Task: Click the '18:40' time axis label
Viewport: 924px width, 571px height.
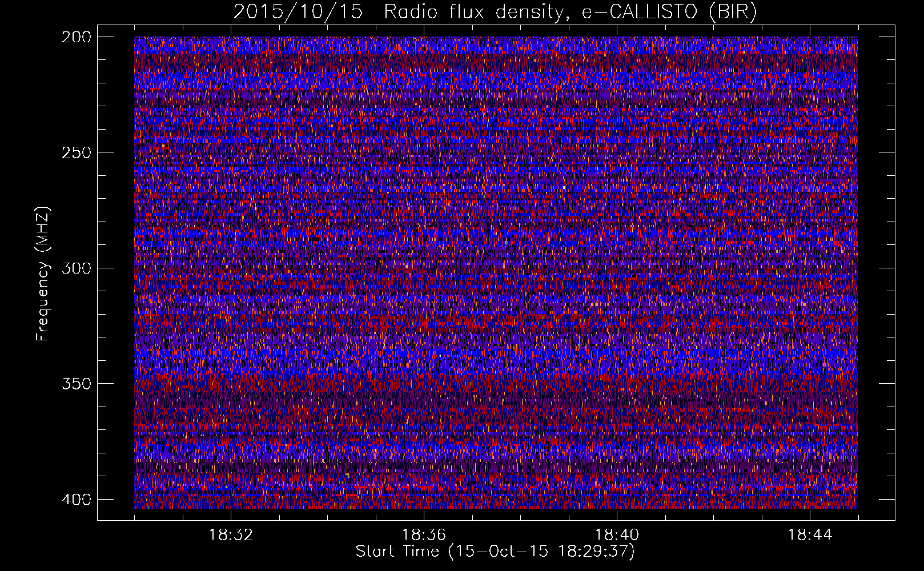Action: pyautogui.click(x=617, y=535)
